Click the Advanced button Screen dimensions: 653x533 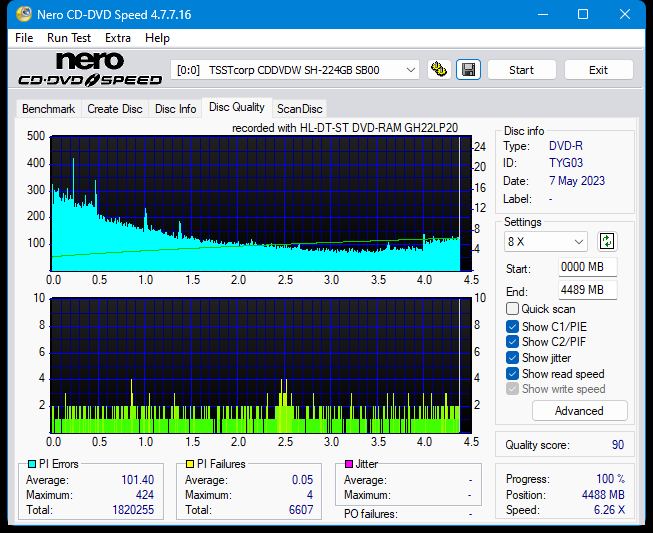(x=579, y=411)
